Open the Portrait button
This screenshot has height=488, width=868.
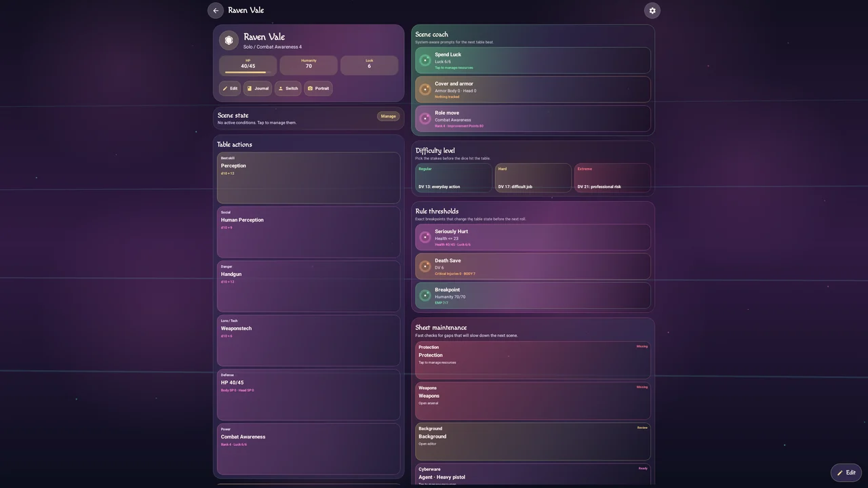tap(318, 89)
